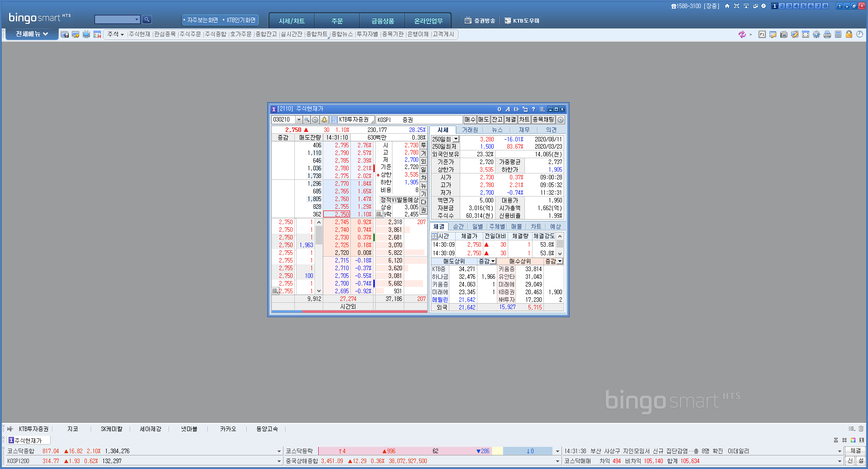This screenshot has height=469, width=868.
Task: Open the 시세/차트 main menu tab
Action: (292, 21)
